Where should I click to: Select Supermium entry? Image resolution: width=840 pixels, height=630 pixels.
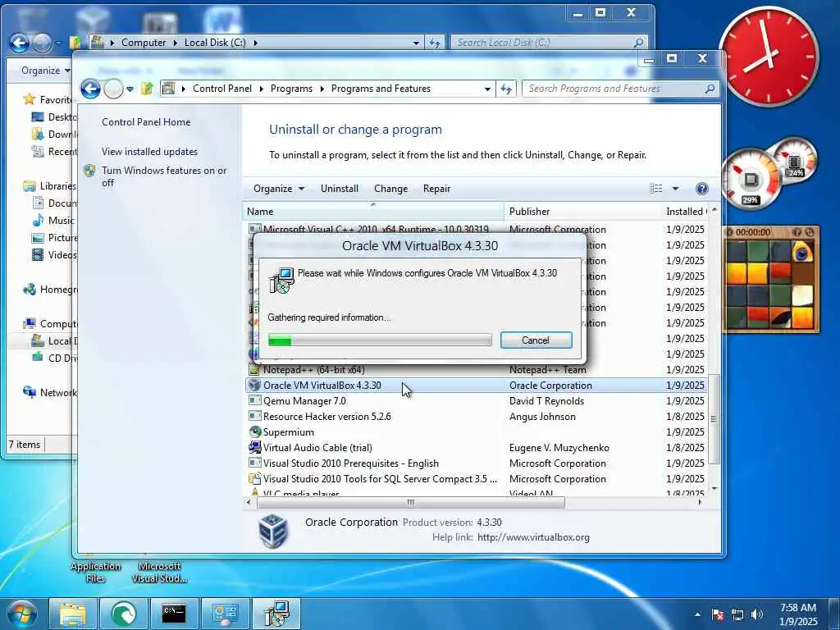(x=288, y=431)
